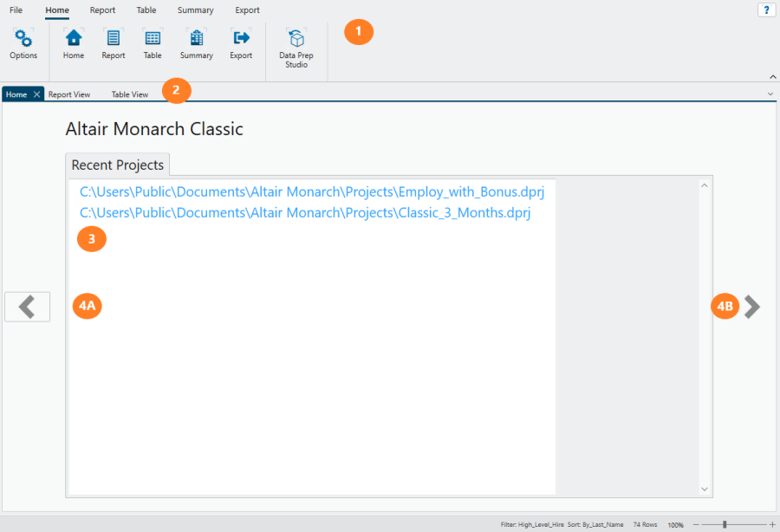Image resolution: width=780 pixels, height=532 pixels.
Task: Open the File menu
Action: tap(16, 10)
